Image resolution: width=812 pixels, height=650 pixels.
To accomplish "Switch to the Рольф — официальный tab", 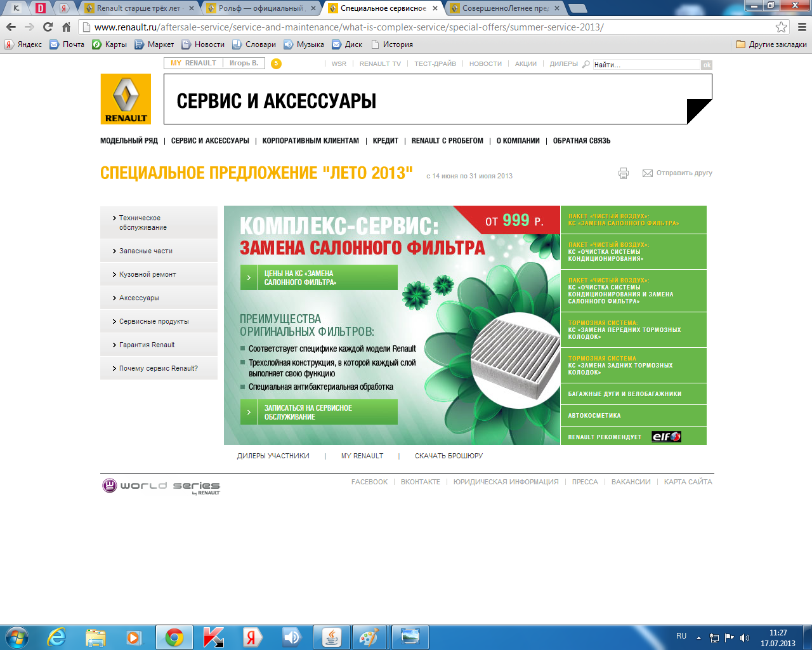I will pyautogui.click(x=260, y=8).
